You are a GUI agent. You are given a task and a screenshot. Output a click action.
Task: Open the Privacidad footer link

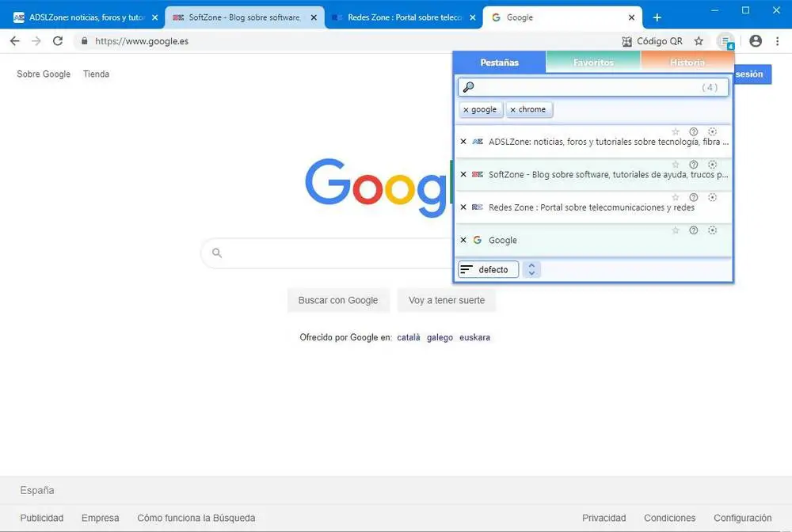click(604, 518)
